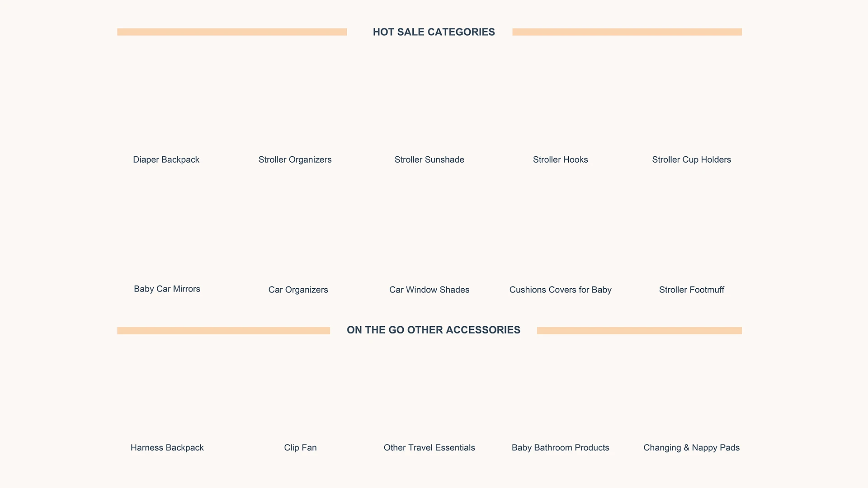Image resolution: width=868 pixels, height=488 pixels.
Task: View the Car Window Shades category
Action: (429, 290)
